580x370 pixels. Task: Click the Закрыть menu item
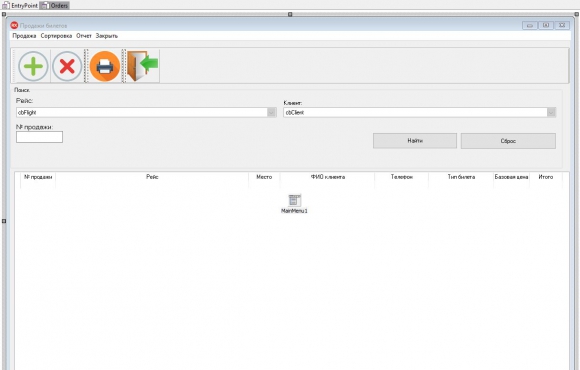pos(107,36)
